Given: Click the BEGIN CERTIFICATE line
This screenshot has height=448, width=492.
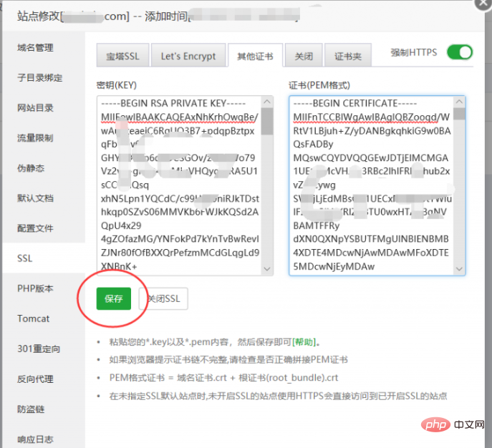Looking at the screenshot, I should click(355, 103).
